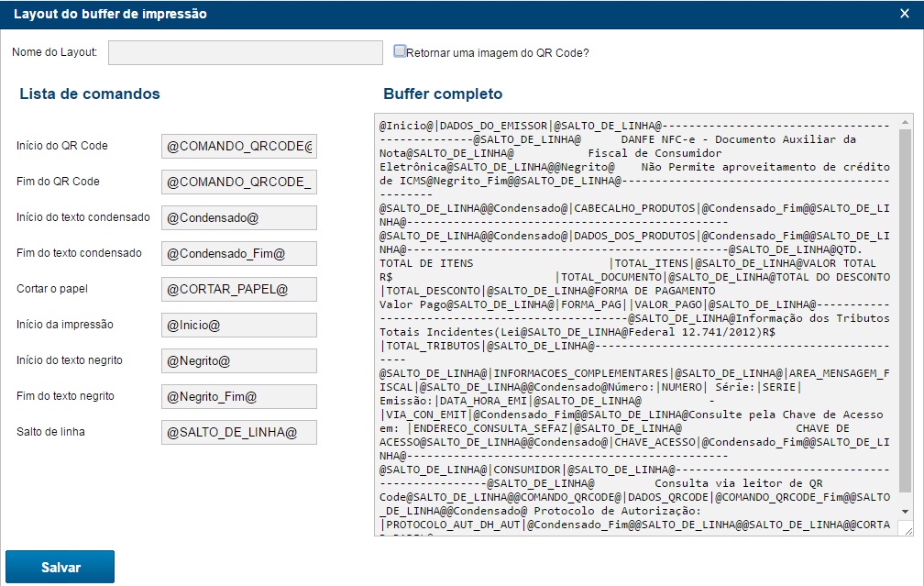The height and width of the screenshot is (586, 924).
Task: Focus the Início da impressão field
Action: (238, 325)
